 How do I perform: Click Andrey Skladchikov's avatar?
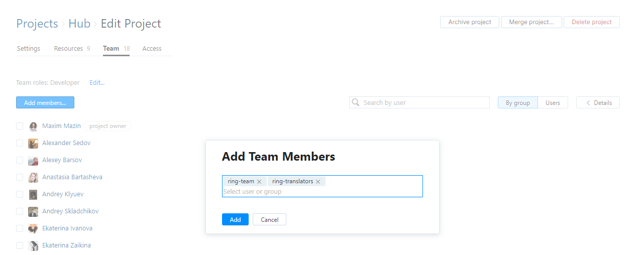click(33, 211)
